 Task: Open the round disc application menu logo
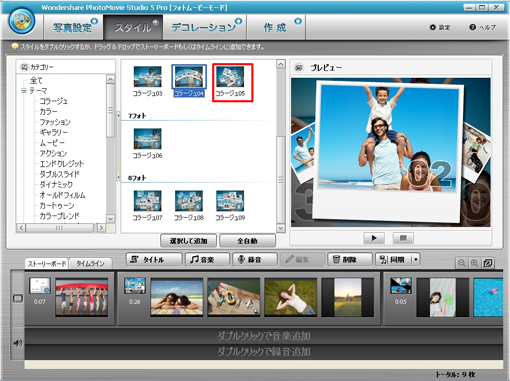click(21, 22)
